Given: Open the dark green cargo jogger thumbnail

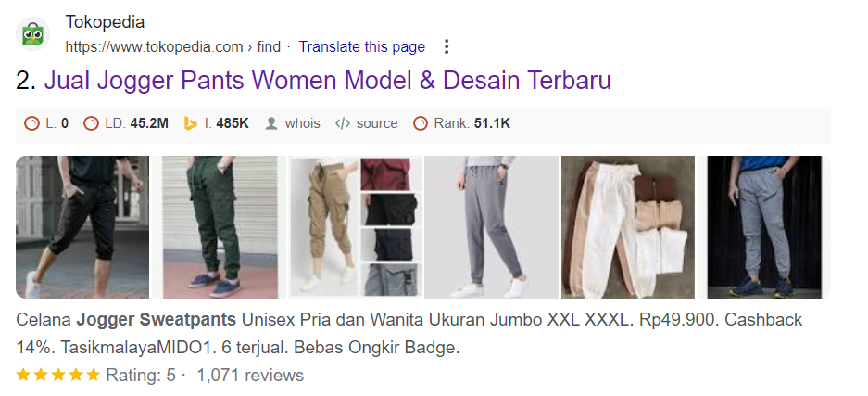Looking at the screenshot, I should 219,227.
